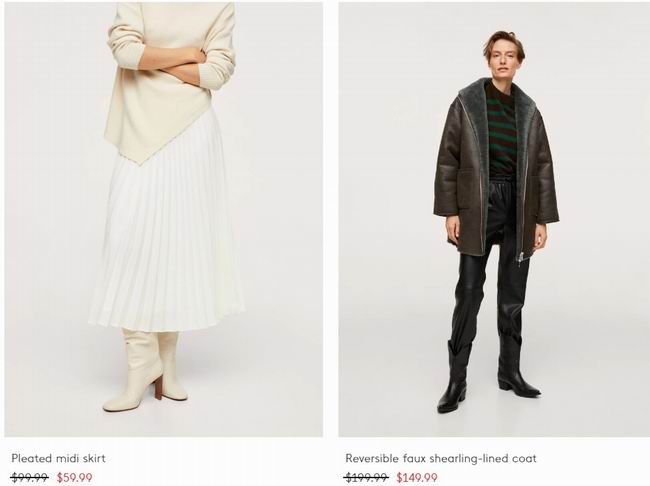Select the $59.99 sale price
This screenshot has width=650, height=486.
75,478
